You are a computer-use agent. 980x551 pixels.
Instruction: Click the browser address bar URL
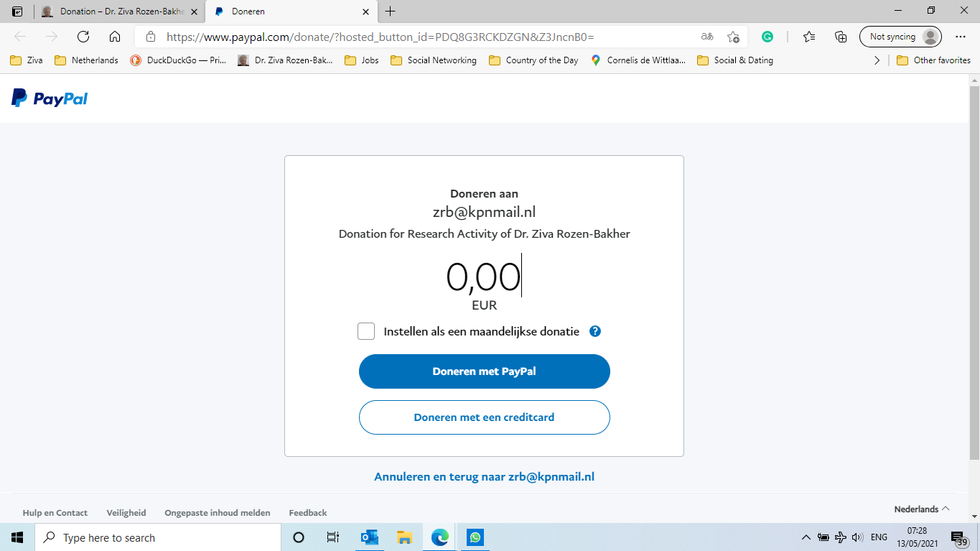(380, 37)
